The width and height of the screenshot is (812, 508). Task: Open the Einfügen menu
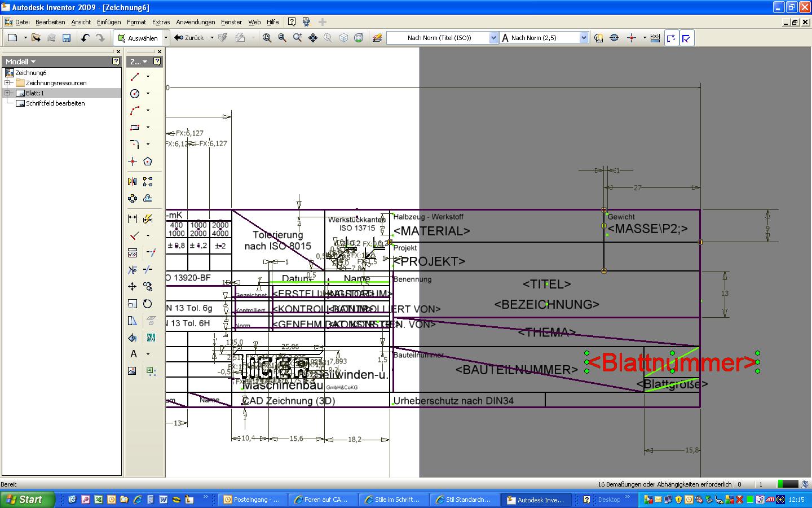109,22
